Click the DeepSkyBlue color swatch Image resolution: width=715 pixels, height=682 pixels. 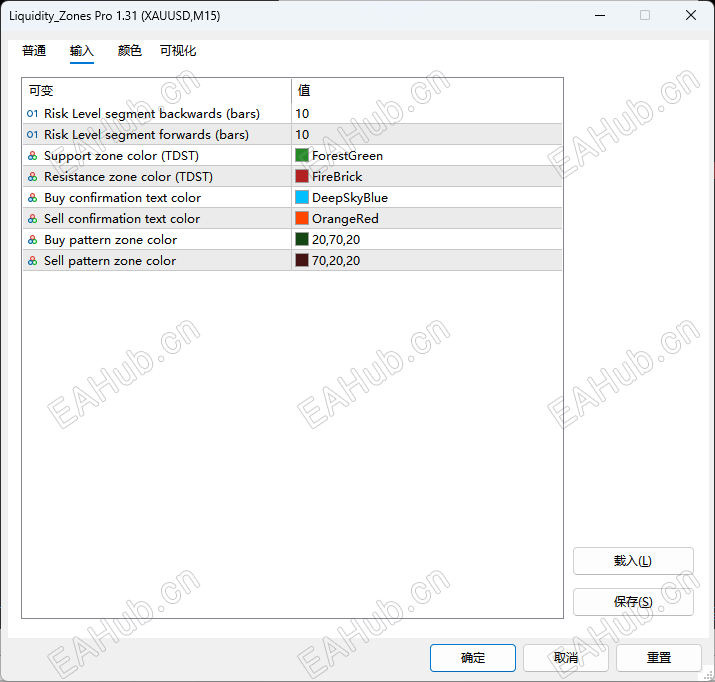[x=302, y=197]
